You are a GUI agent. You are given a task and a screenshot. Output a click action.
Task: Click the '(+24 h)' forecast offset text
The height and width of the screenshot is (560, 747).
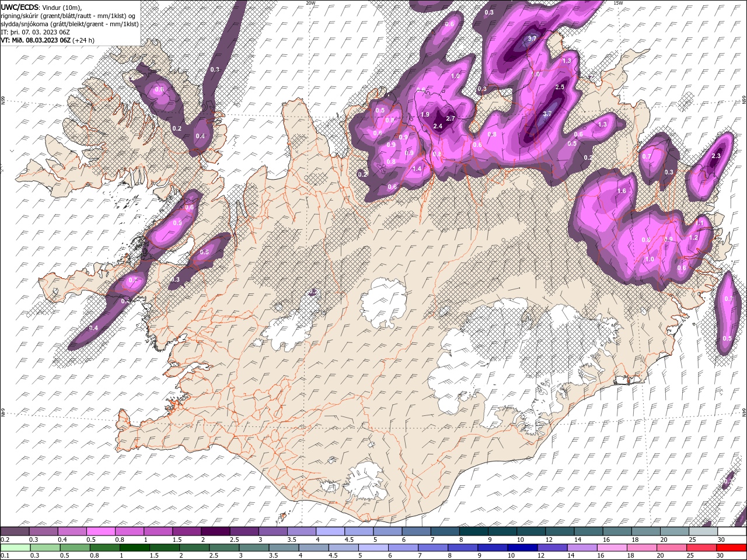click(83, 40)
